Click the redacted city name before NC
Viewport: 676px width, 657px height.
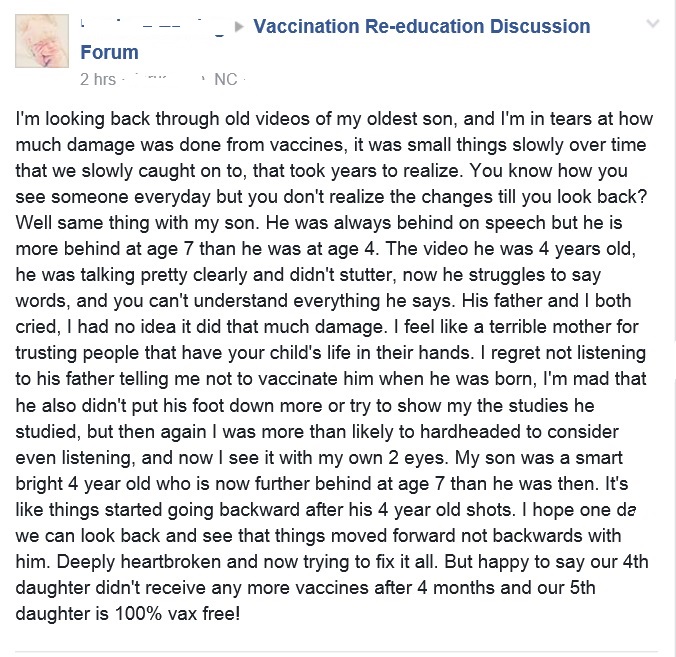[166, 79]
